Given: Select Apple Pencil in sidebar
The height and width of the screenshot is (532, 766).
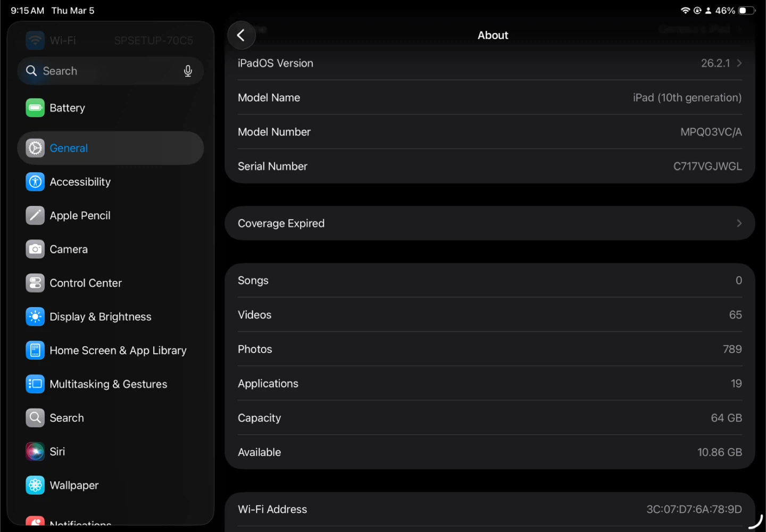Looking at the screenshot, I should click(x=111, y=215).
